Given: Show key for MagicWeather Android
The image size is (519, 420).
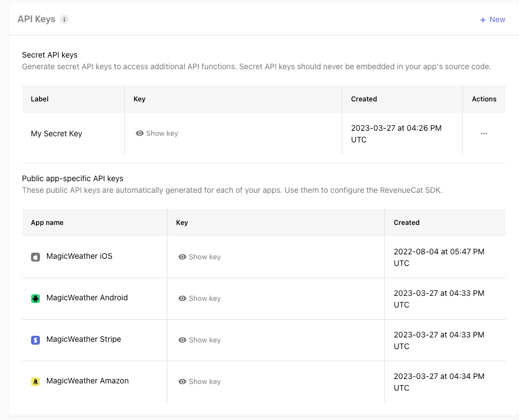Looking at the screenshot, I should coord(200,299).
